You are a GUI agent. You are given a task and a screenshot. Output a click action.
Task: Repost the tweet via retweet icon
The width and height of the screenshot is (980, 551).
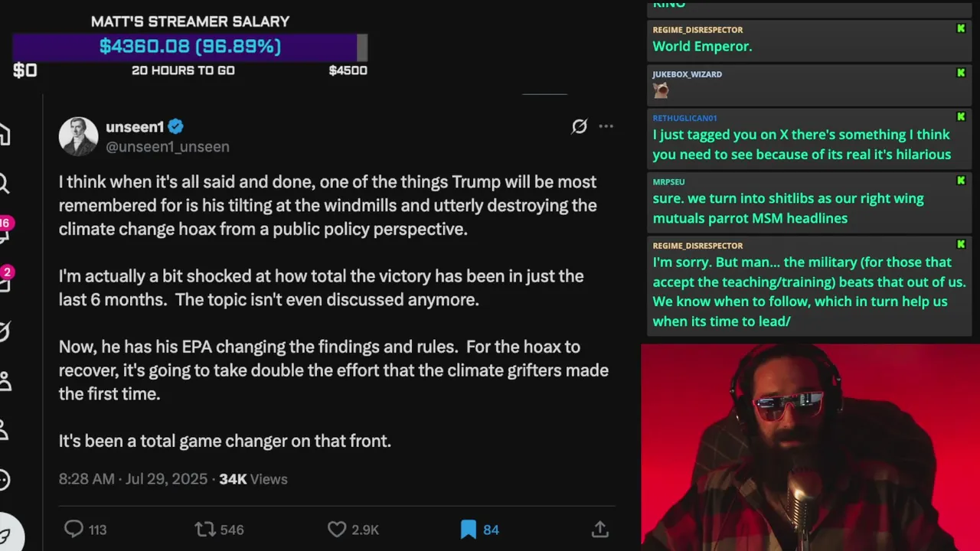[204, 529]
